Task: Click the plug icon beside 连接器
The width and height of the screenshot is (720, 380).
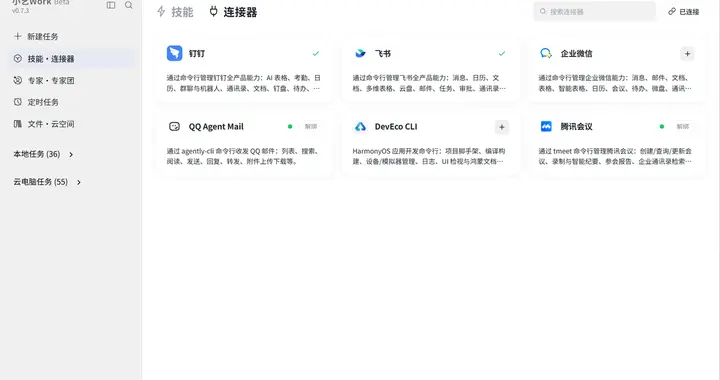Action: (214, 11)
